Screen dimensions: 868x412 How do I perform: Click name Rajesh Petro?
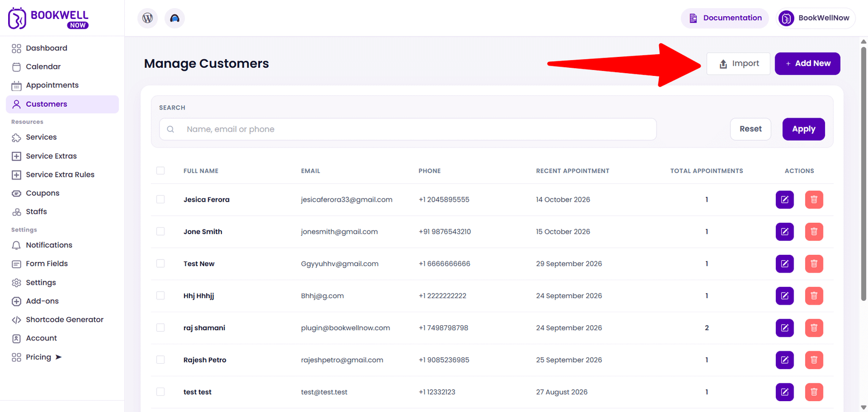pyautogui.click(x=205, y=360)
